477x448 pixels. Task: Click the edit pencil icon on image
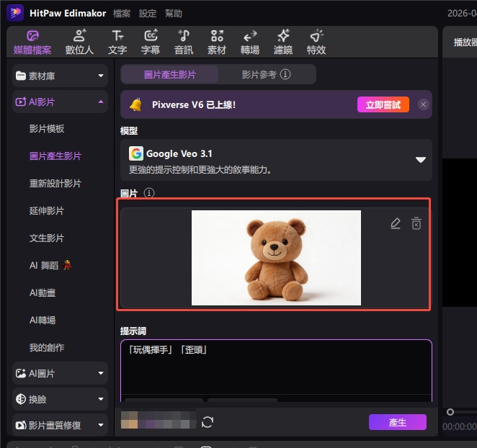click(395, 224)
